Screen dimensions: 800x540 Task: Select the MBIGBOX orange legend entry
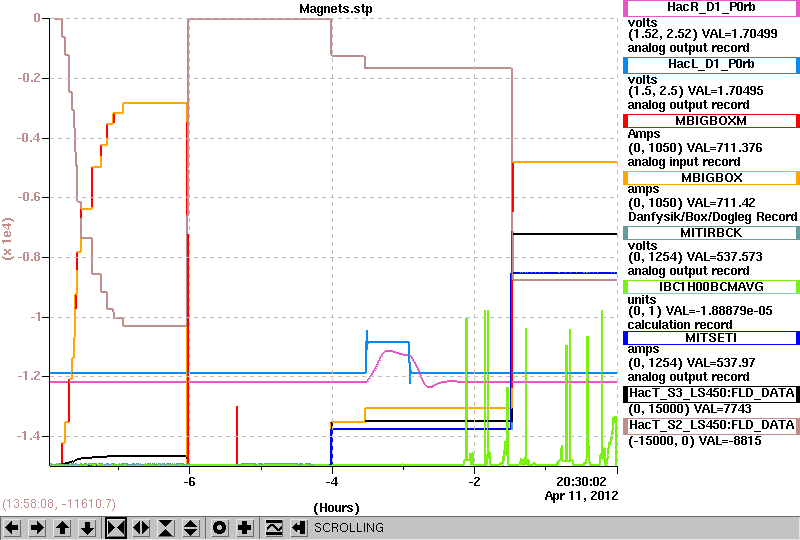pyautogui.click(x=711, y=178)
